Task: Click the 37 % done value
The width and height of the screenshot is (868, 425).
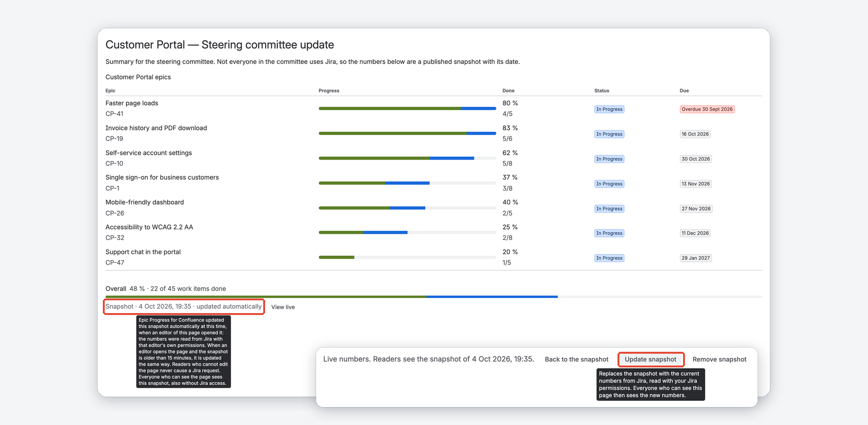Action: (510, 178)
